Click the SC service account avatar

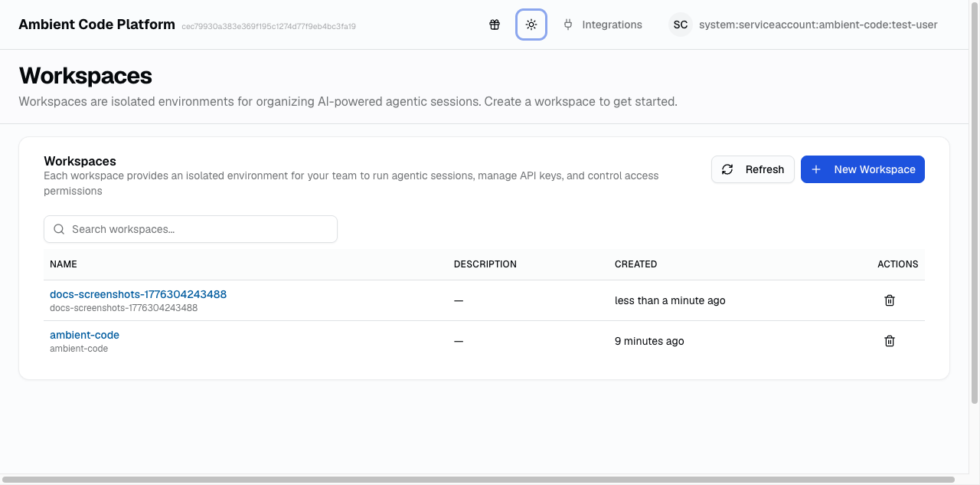pos(680,24)
